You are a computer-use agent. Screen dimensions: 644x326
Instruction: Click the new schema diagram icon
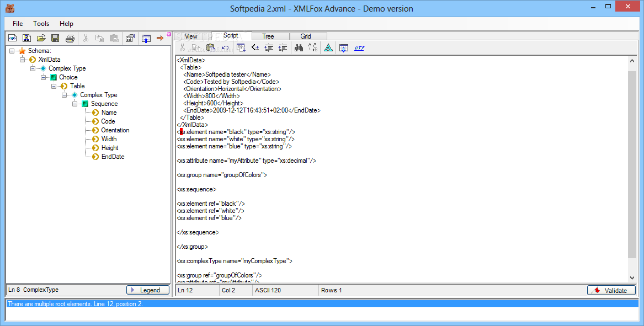click(x=26, y=38)
